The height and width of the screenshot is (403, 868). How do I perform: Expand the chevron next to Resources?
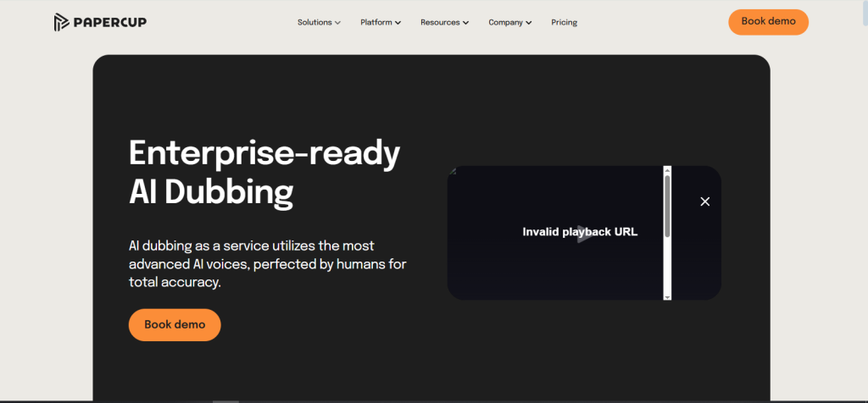point(465,23)
